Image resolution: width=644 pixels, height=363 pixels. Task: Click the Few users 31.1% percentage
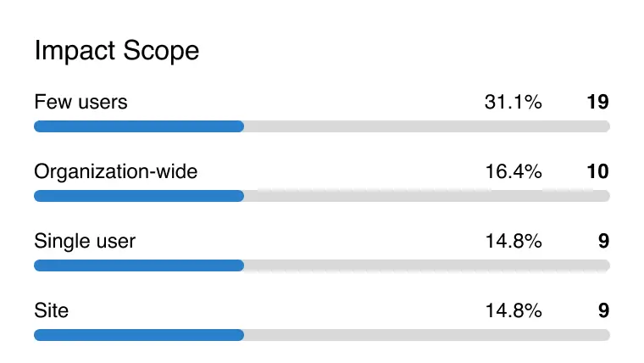point(513,103)
